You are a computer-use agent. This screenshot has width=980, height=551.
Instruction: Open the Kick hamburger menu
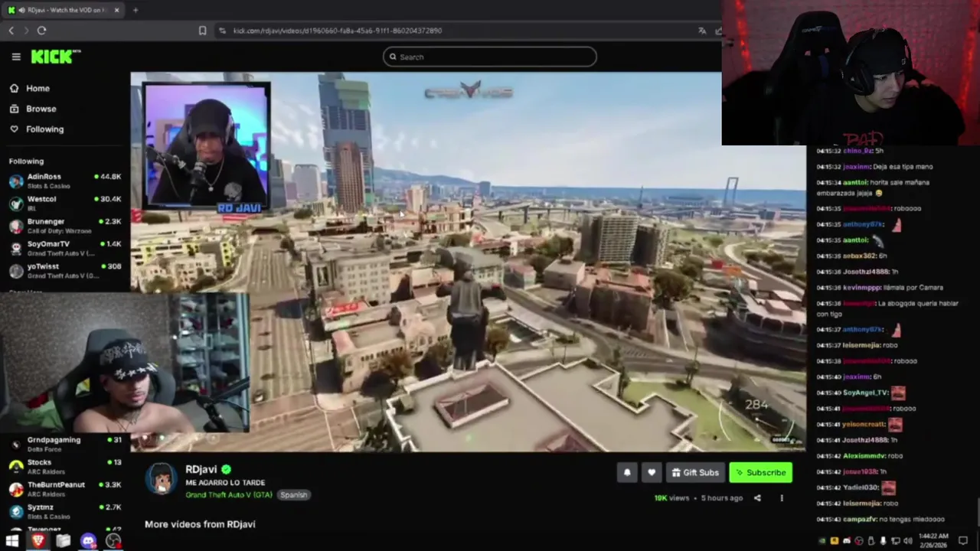[16, 57]
